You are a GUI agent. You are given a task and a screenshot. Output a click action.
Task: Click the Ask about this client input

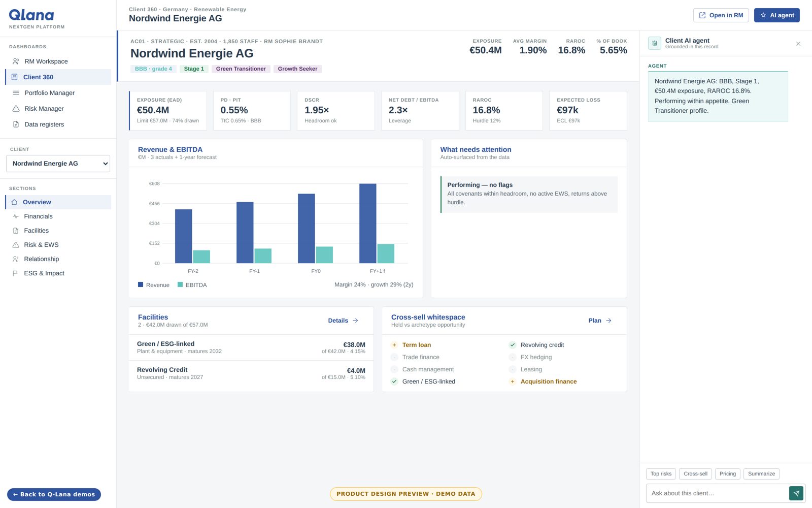(717, 493)
